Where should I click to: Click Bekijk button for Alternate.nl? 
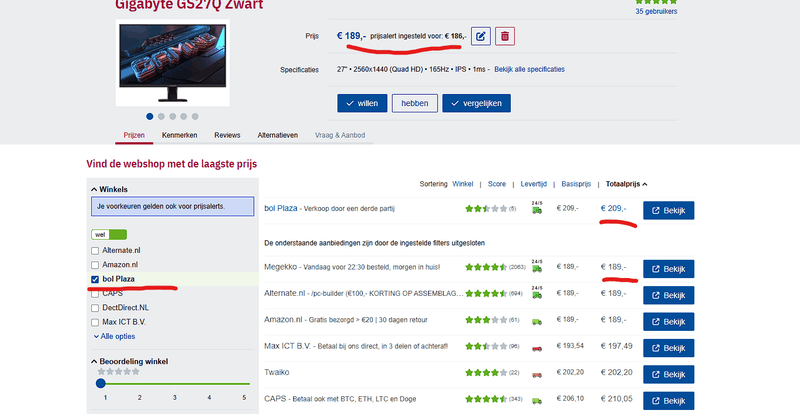(x=668, y=296)
